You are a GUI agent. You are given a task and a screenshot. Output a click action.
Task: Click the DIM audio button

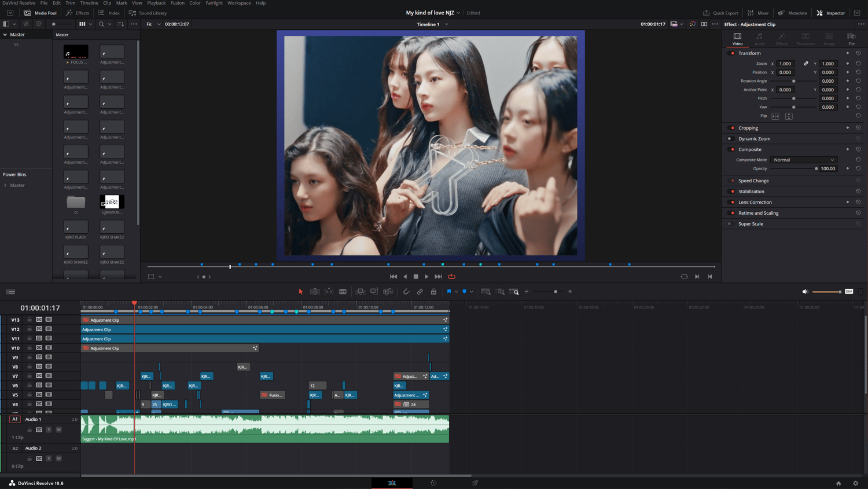(x=849, y=292)
